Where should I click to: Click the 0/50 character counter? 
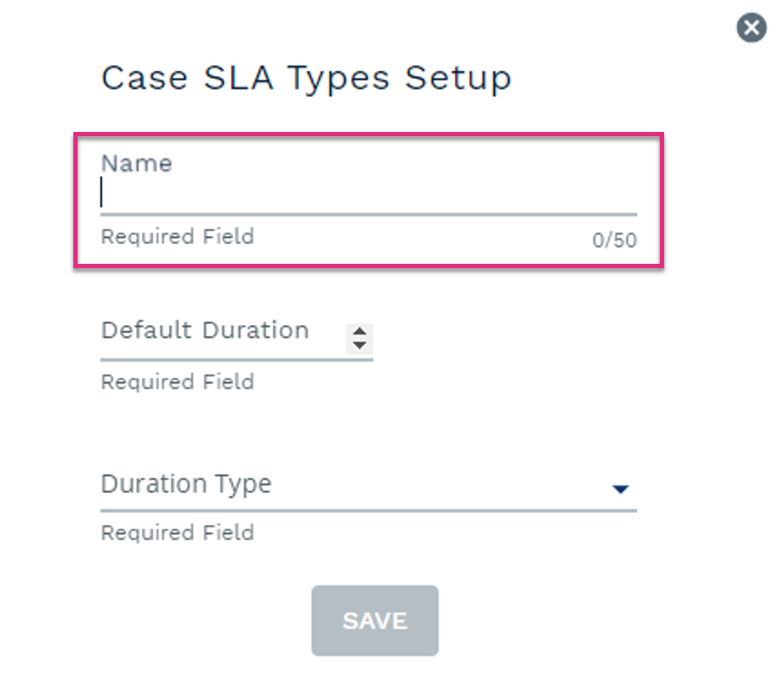614,241
